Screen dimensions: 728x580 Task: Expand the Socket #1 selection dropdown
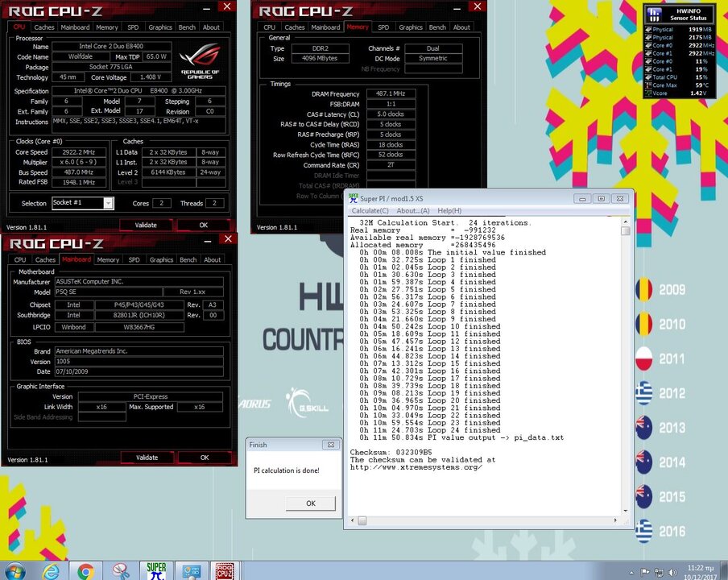[108, 203]
